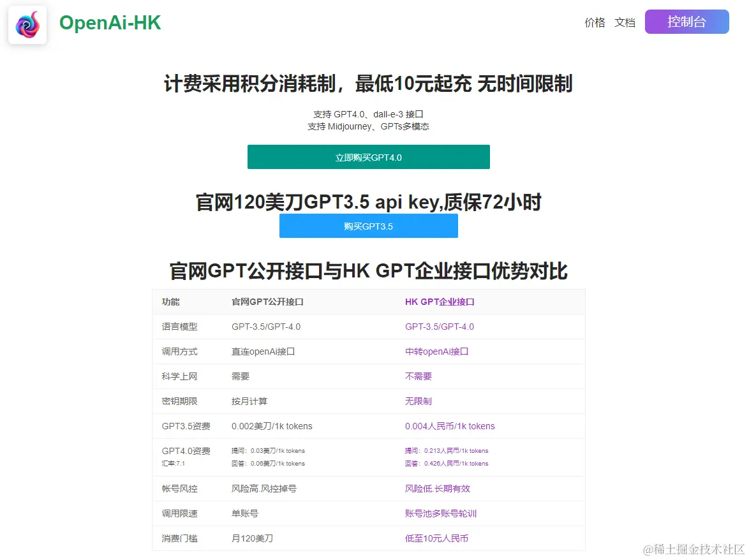Open the 价格 menu item
The image size is (749, 560).
[595, 22]
